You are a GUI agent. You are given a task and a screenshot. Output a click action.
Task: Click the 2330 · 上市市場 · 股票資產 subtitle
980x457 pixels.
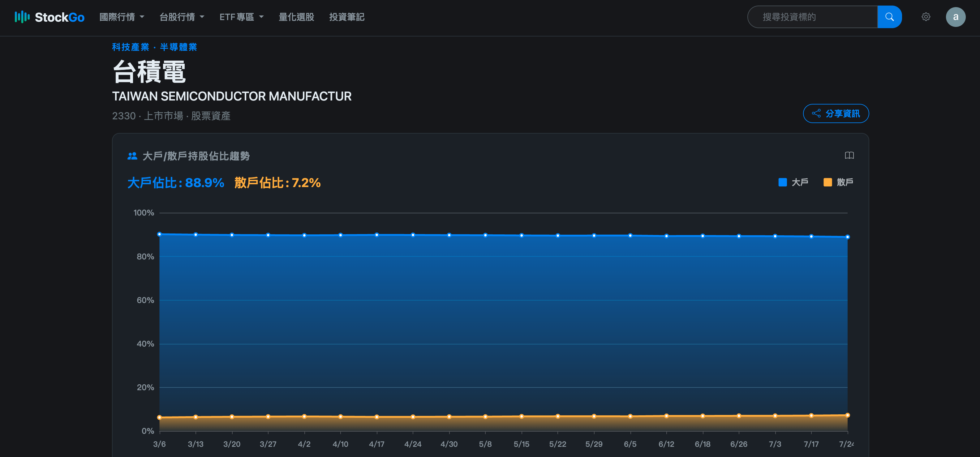click(x=171, y=116)
